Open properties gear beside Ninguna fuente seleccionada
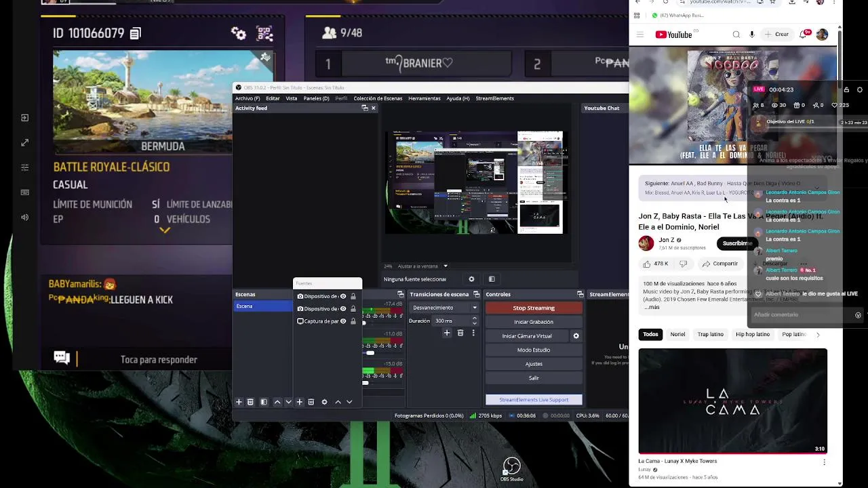Screen dimensions: 868x488 pyautogui.click(x=471, y=279)
